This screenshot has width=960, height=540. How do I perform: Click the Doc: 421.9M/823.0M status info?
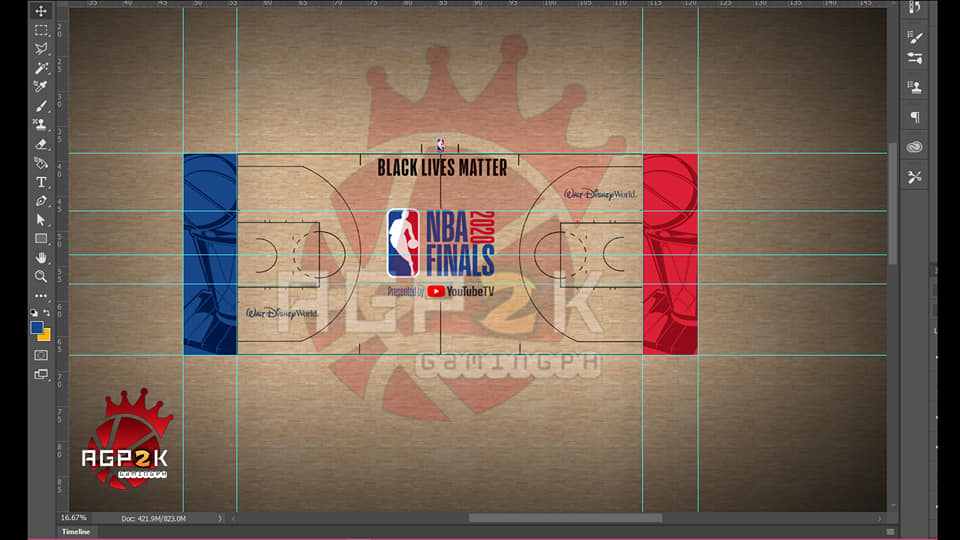[x=153, y=519]
